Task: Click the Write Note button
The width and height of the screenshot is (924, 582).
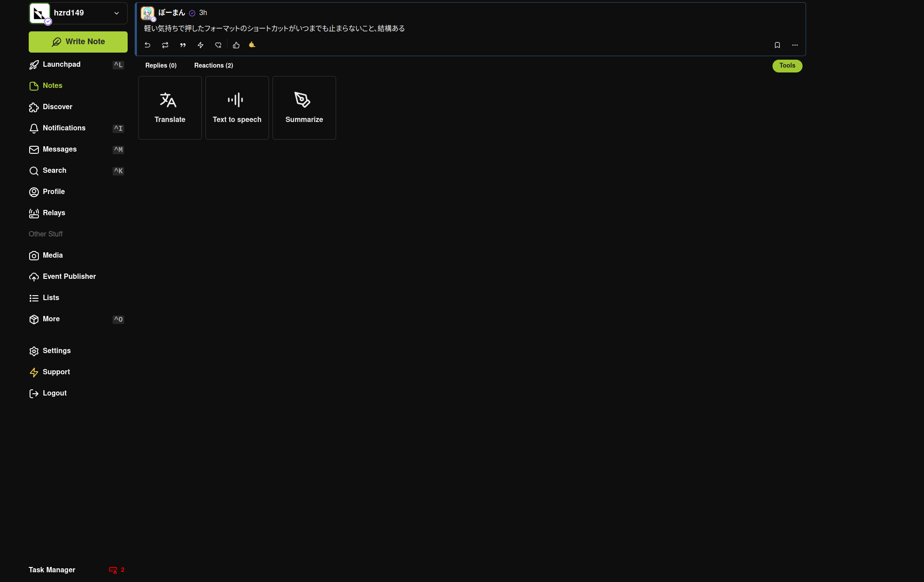Action: pyautogui.click(x=78, y=42)
